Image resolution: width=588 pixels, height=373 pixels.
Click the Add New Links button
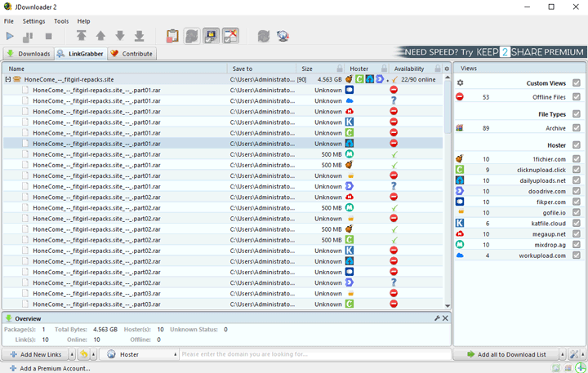[35, 354]
